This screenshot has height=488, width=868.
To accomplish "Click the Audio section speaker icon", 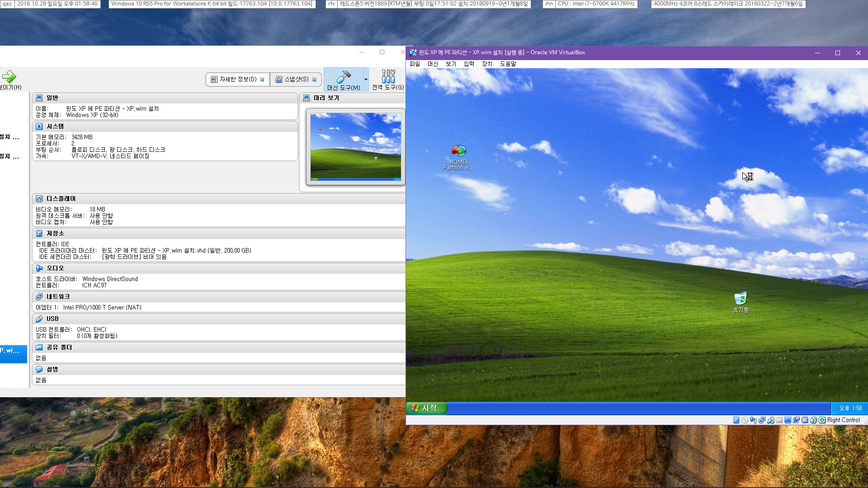I will pos(39,268).
